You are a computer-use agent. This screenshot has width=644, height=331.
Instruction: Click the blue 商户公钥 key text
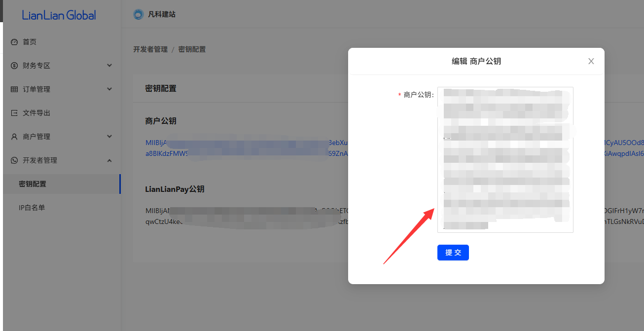pyautogui.click(x=394, y=148)
